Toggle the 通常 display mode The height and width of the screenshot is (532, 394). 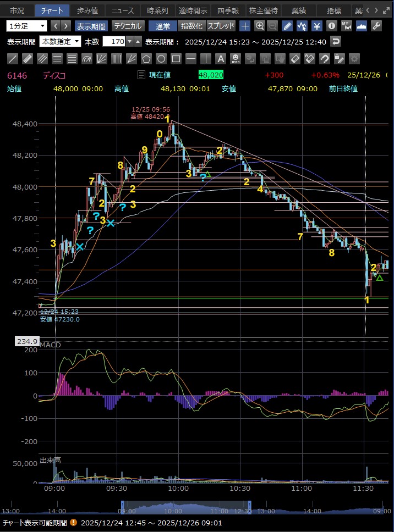click(163, 26)
